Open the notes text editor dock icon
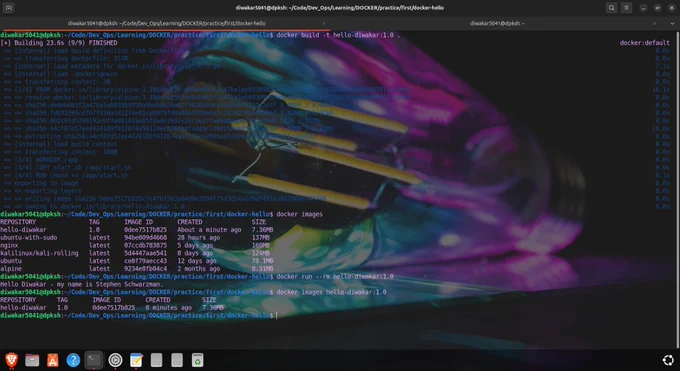 tap(136, 360)
